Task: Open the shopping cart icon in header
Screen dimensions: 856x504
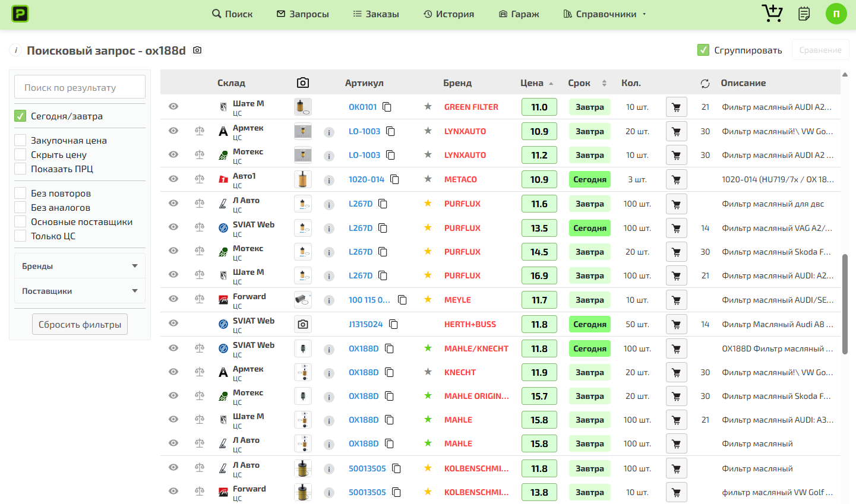Action: 772,13
